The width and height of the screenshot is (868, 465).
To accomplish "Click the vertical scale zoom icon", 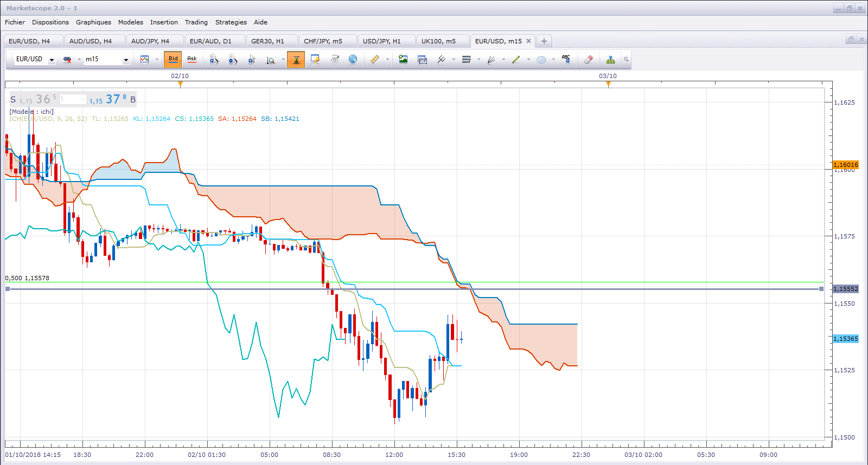I will click(271, 60).
